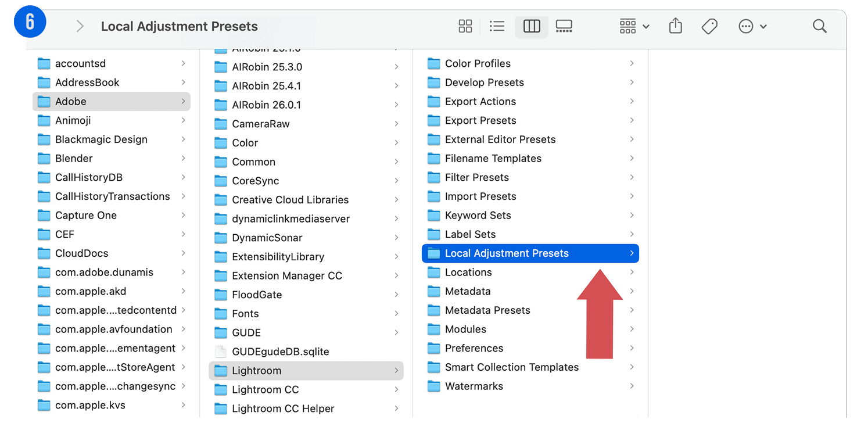Expand the DynamicSonar chevron

[x=396, y=238]
